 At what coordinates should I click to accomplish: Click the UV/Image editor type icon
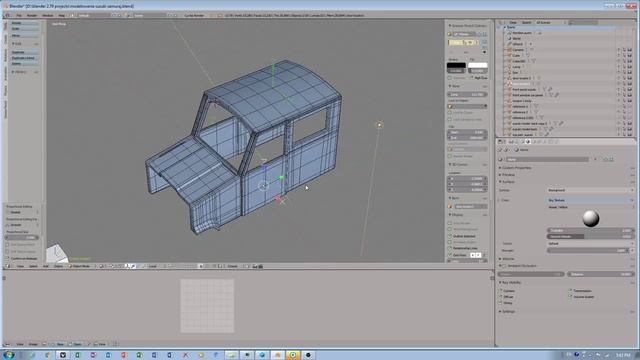click(x=7, y=344)
